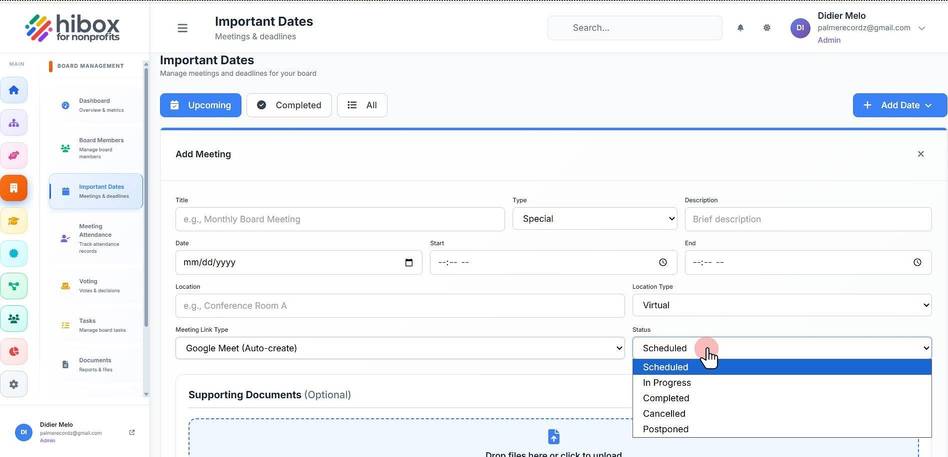Open Voting page
Screen dimensions: 948x457
(x=96, y=285)
